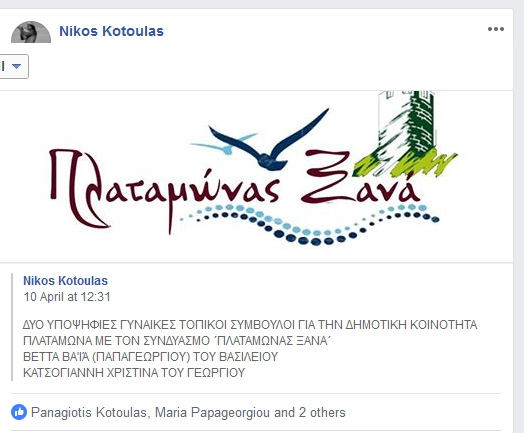524x433 pixels.
Task: Click the green castle tower in the logo
Action: coord(407,134)
